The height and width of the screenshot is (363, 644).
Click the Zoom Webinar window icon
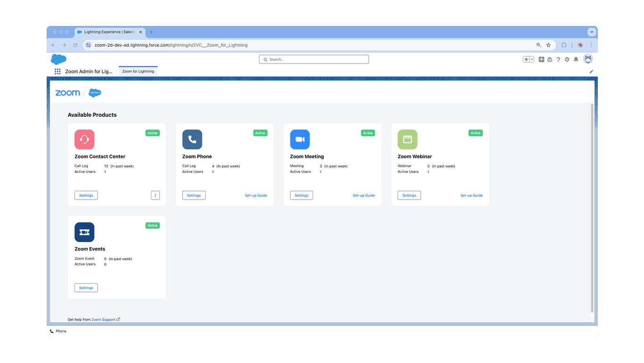[407, 139]
